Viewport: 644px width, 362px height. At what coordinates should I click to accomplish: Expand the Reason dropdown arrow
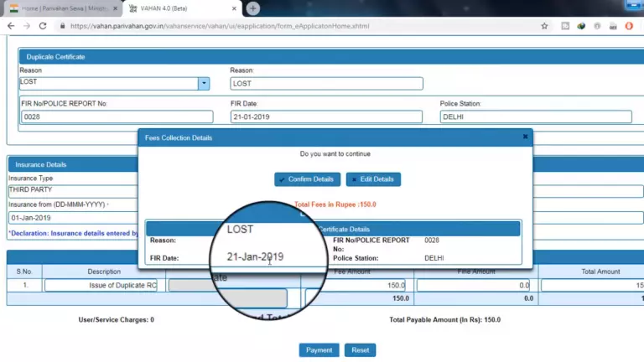[204, 83]
